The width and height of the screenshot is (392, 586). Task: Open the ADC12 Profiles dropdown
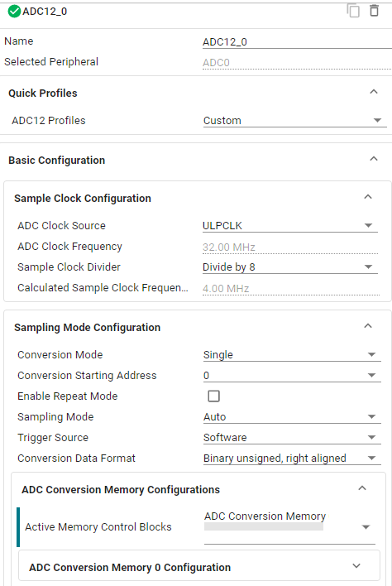pyautogui.click(x=295, y=120)
